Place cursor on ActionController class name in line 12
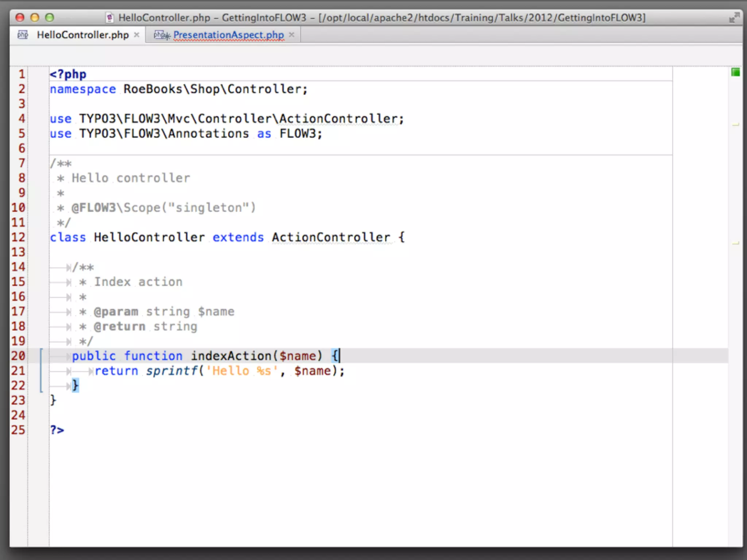 pyautogui.click(x=330, y=237)
